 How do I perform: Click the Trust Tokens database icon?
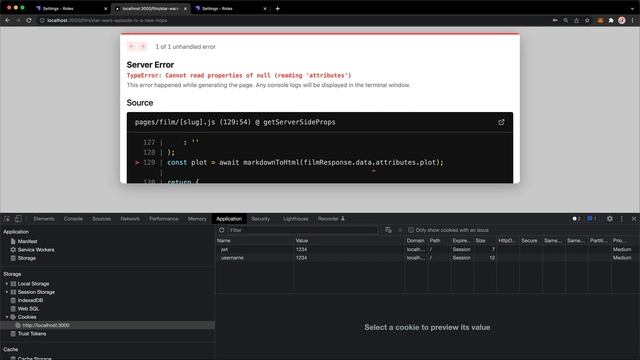coord(13,333)
